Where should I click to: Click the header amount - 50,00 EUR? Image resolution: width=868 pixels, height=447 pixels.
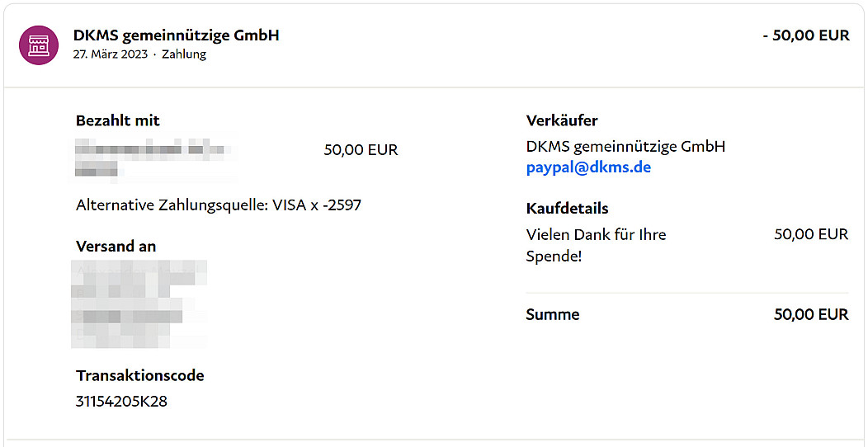point(805,35)
